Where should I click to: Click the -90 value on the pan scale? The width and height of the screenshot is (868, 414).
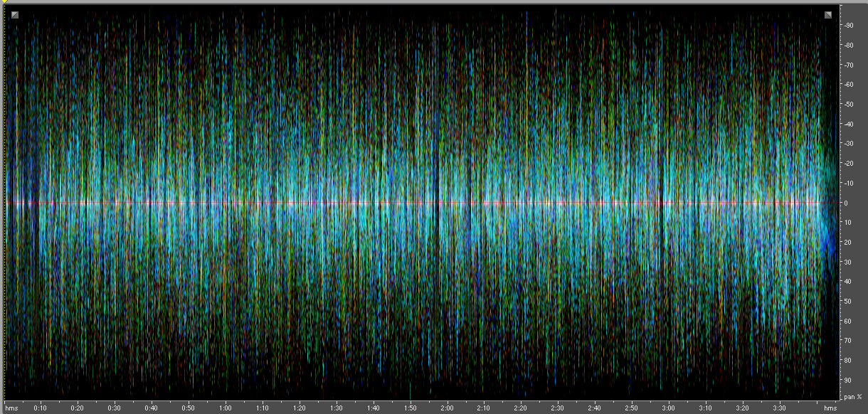pyautogui.click(x=849, y=26)
